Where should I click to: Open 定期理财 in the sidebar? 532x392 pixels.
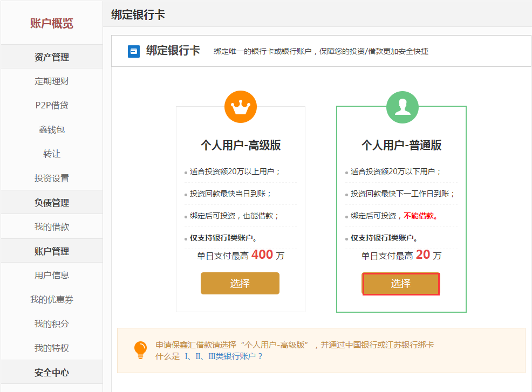pos(52,81)
